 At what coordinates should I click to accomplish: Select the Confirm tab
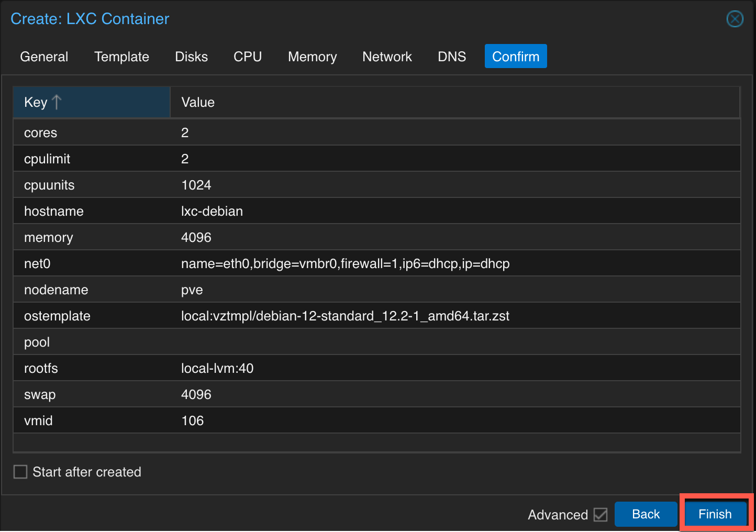click(x=516, y=57)
